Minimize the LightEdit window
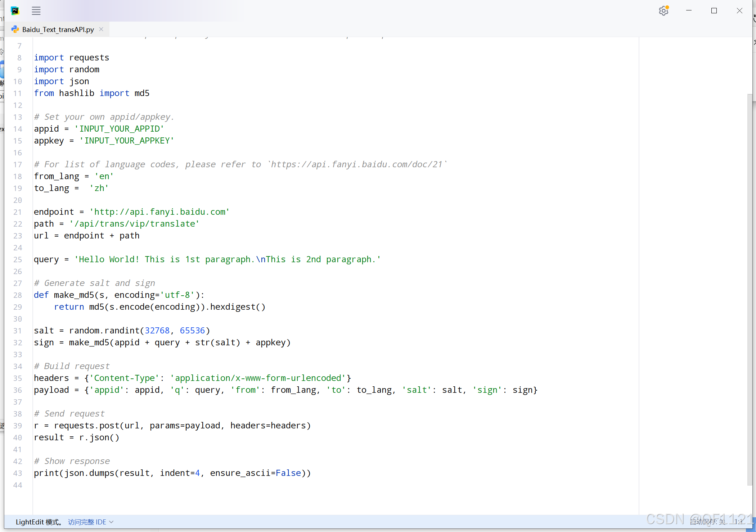 coord(689,11)
